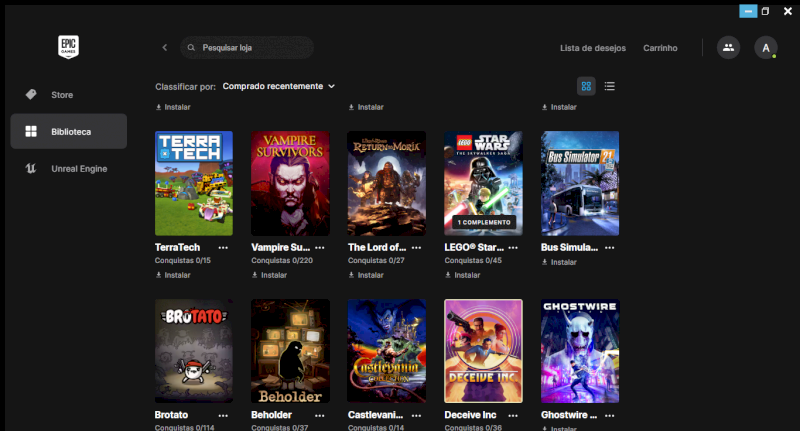The image size is (800, 431).
Task: Open TerraTech three-dot options menu
Action: pos(223,247)
